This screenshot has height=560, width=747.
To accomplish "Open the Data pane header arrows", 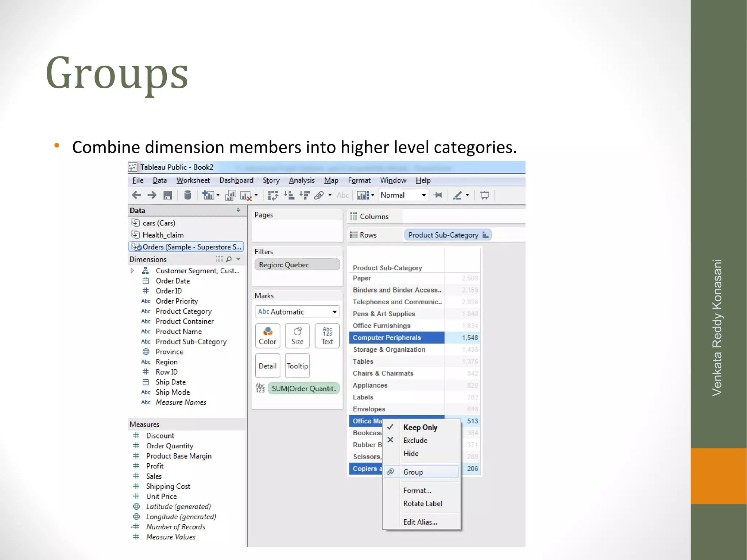I will click(x=238, y=210).
